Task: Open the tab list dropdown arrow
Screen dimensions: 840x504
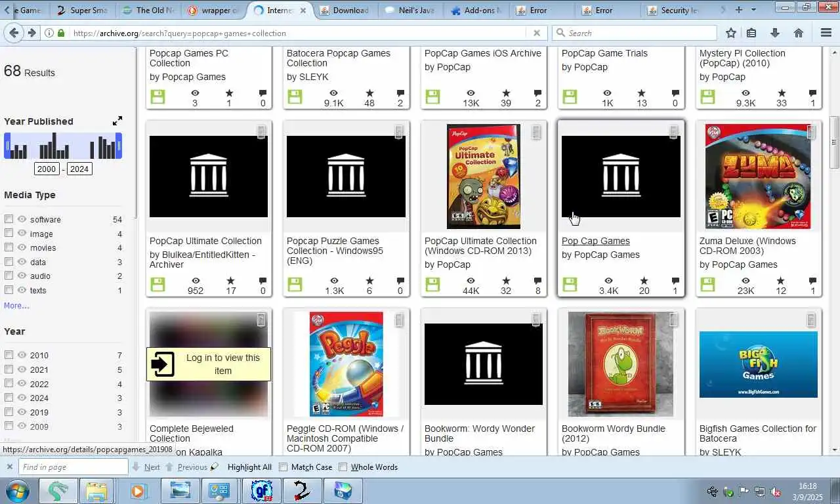Action: pyautogui.click(x=753, y=10)
